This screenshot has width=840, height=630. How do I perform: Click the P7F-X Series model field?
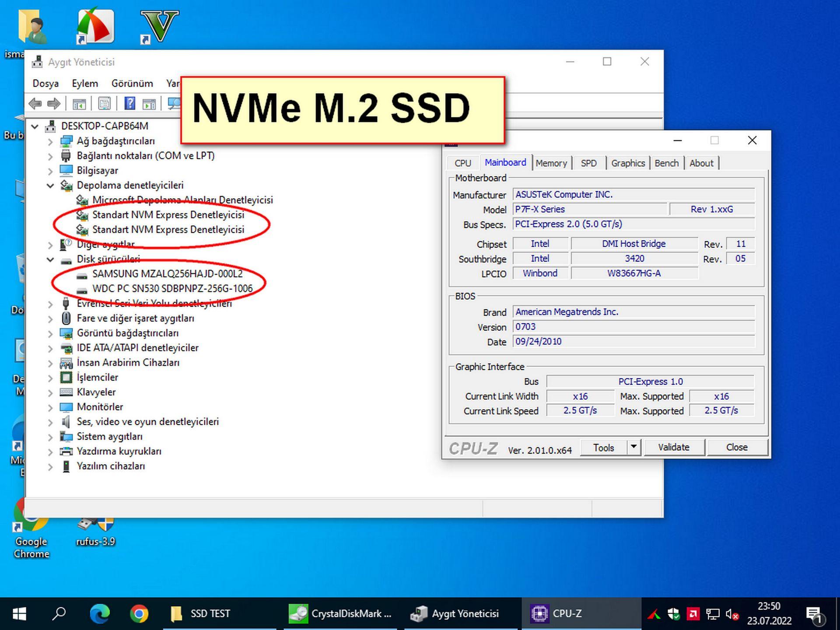click(x=590, y=209)
